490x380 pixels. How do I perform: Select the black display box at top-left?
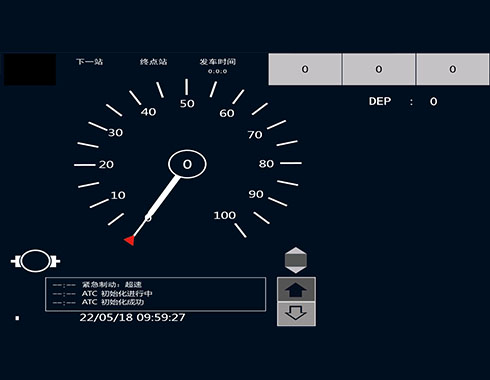(30, 70)
